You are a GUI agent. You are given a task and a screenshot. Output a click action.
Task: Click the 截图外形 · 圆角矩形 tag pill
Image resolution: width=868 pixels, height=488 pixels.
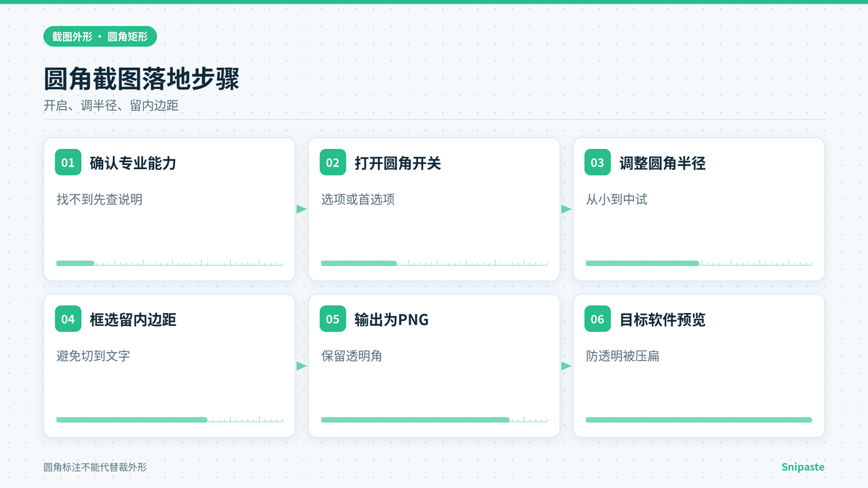pyautogui.click(x=100, y=36)
